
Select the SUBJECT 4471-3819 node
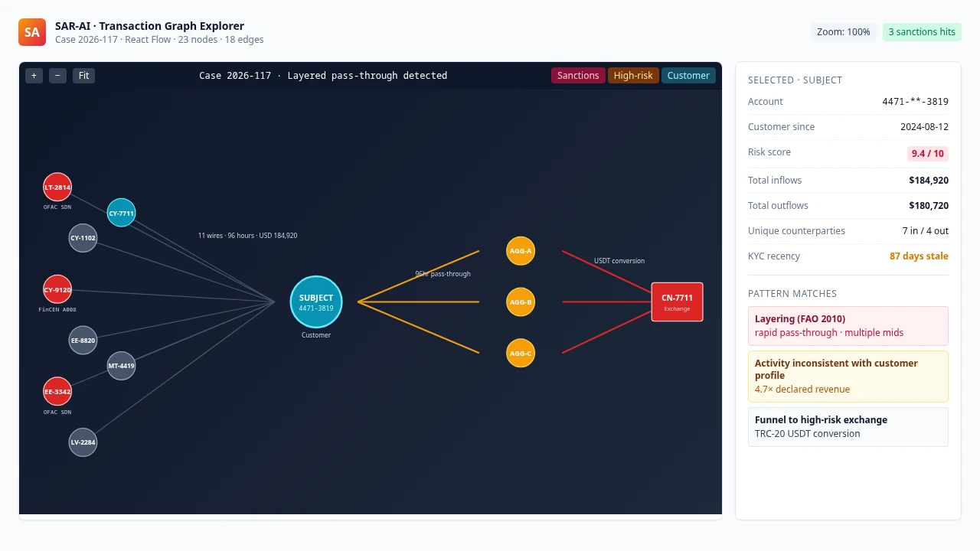(x=316, y=302)
